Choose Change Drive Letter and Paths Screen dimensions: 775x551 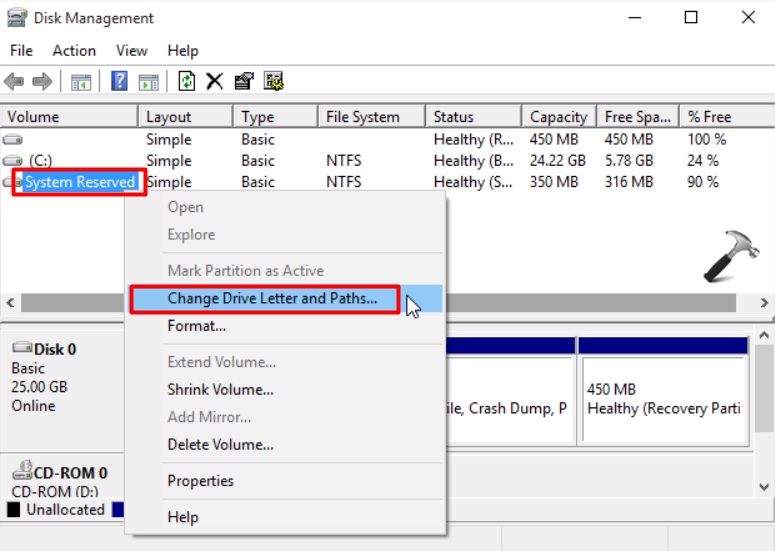click(286, 298)
